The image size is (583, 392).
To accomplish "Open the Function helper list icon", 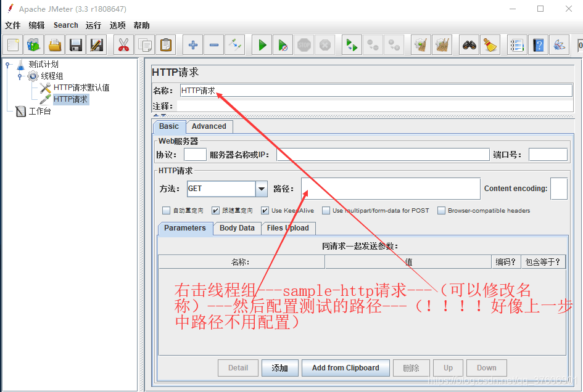I will coord(517,46).
